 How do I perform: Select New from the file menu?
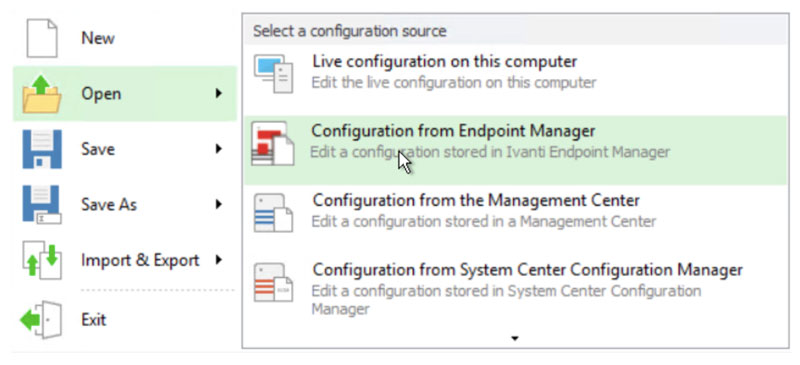click(x=125, y=38)
